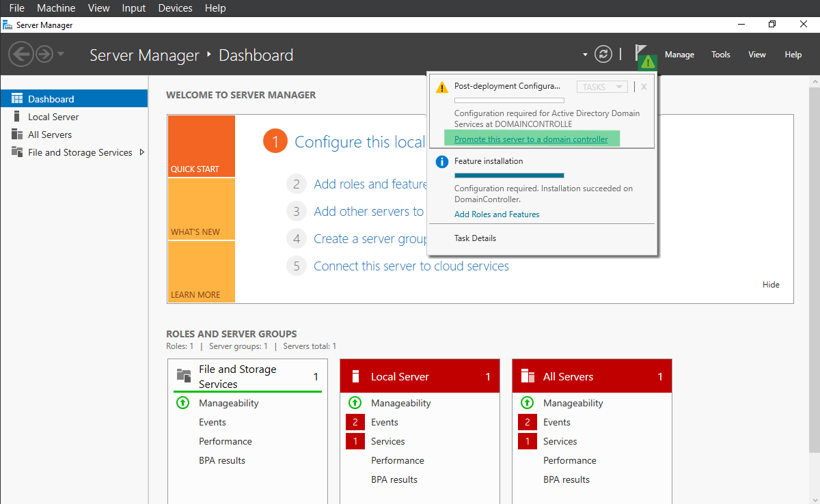
Task: Expand File and Storage Services sidebar arrow
Action: (x=141, y=152)
